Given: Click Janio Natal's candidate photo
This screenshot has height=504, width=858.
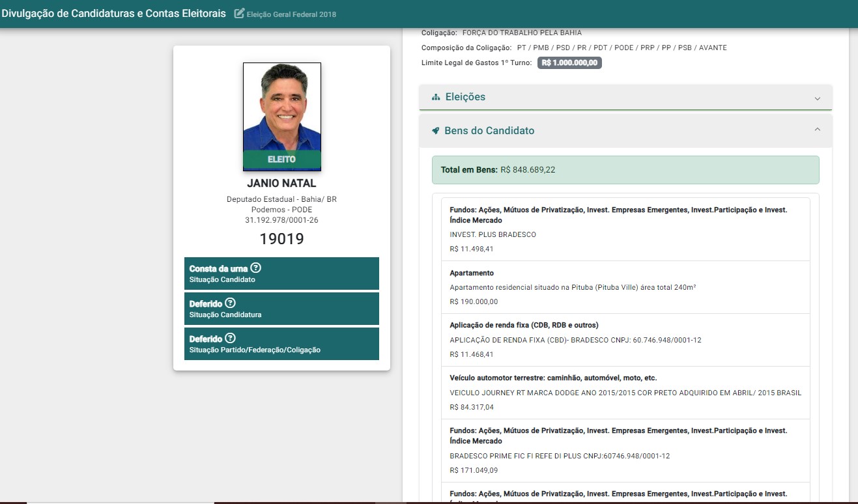Looking at the screenshot, I should [x=281, y=107].
